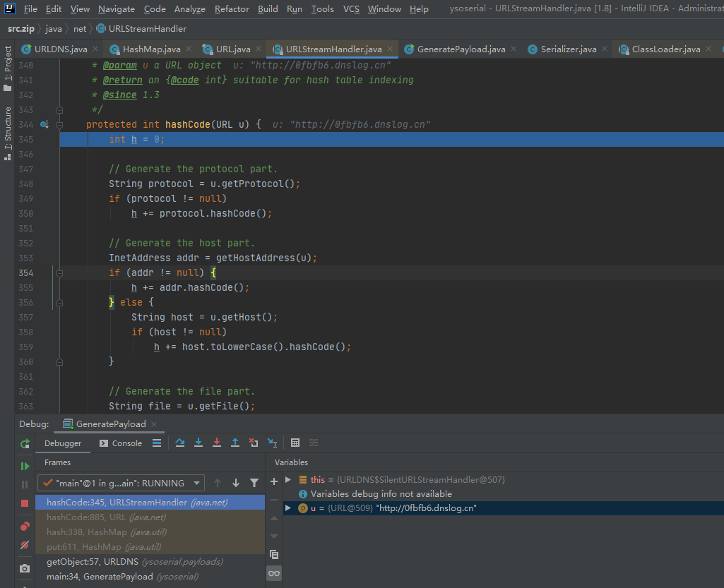
Task: Close the URLStreamHandler.java tab
Action: 390,49
